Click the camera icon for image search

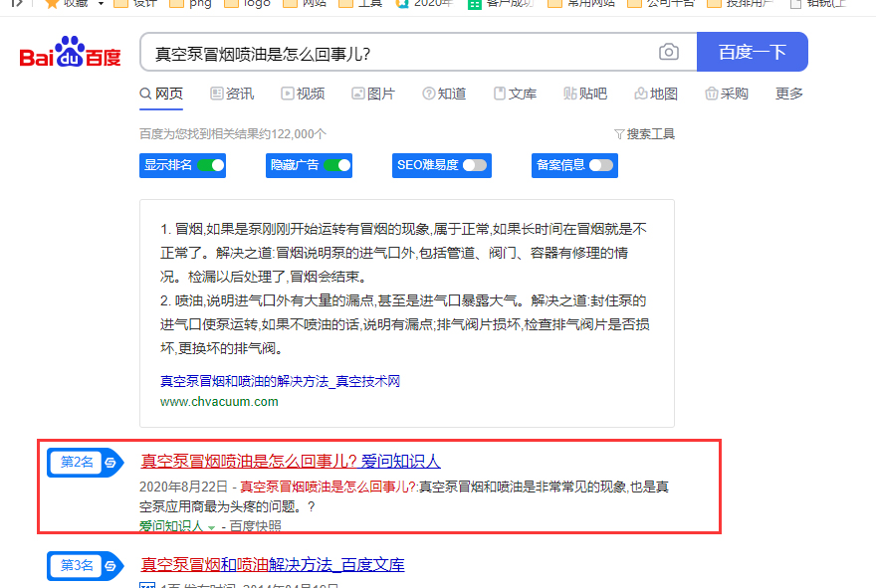(668, 51)
